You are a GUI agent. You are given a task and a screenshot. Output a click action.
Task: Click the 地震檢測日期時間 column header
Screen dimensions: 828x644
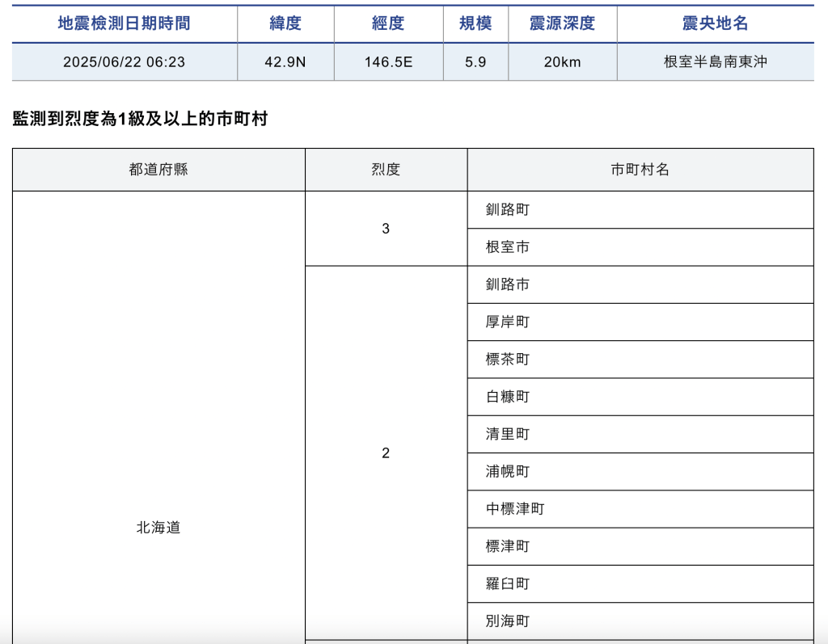(x=125, y=23)
